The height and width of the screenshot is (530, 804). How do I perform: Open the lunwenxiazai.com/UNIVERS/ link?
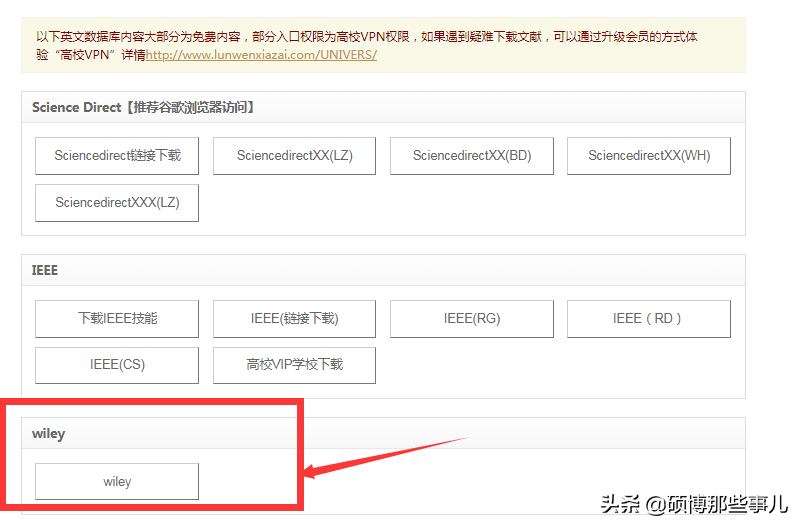(261, 55)
